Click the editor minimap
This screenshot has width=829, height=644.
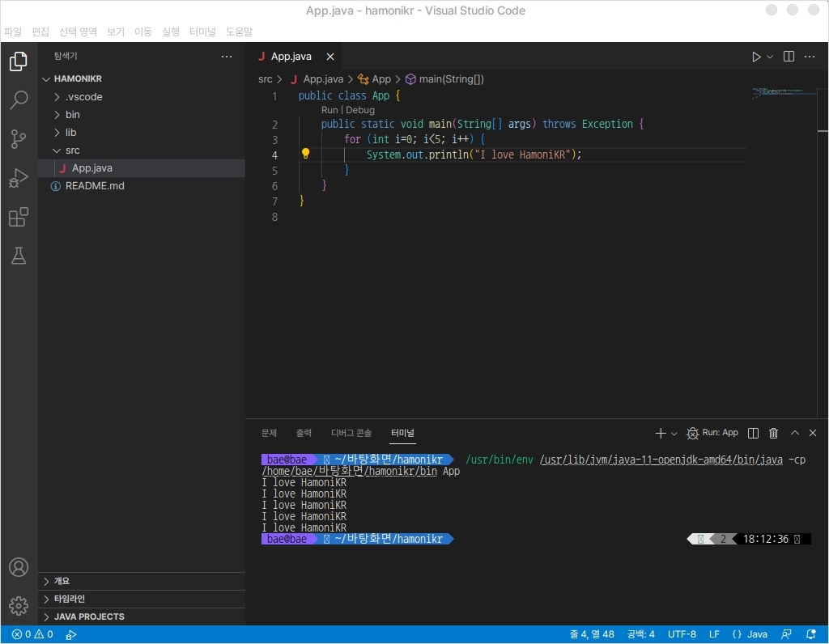click(781, 92)
